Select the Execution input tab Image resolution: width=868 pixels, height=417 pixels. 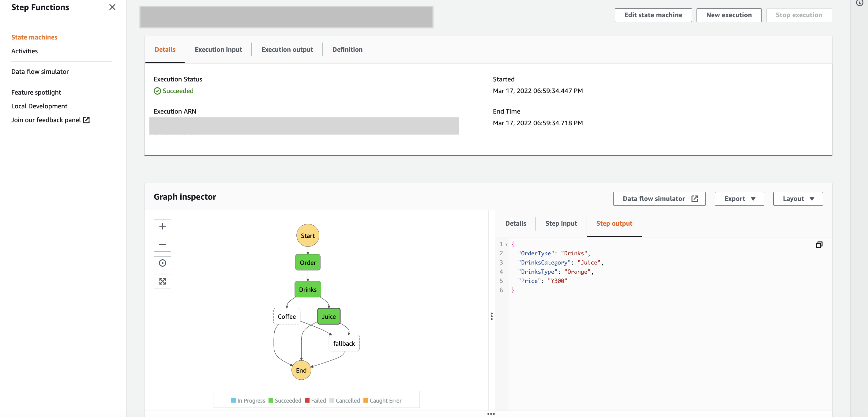(218, 49)
